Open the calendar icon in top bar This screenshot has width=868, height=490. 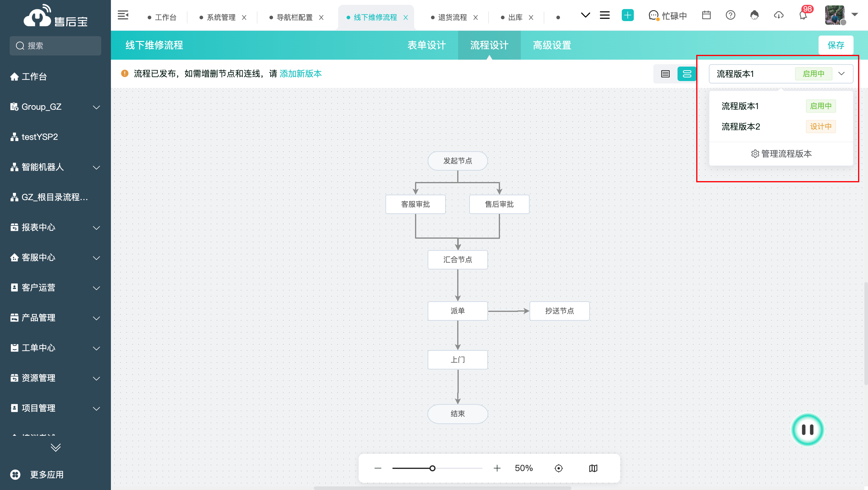coord(706,15)
